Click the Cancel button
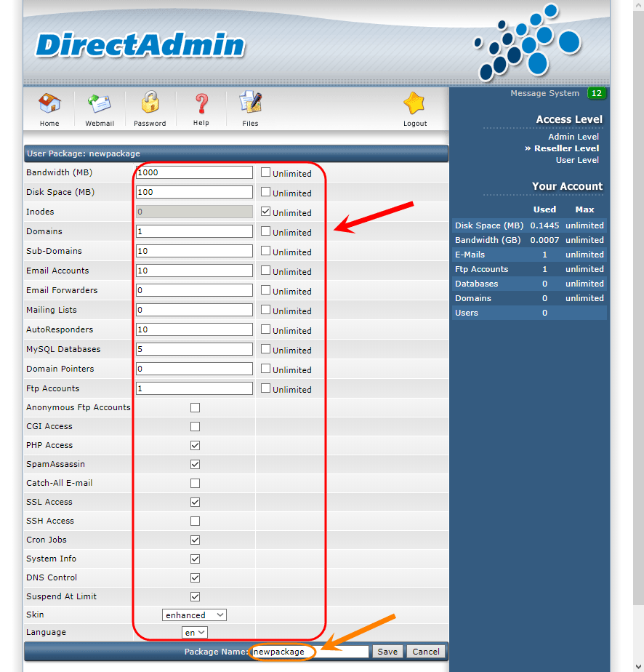Screen dimensions: 644x672 tap(426, 652)
